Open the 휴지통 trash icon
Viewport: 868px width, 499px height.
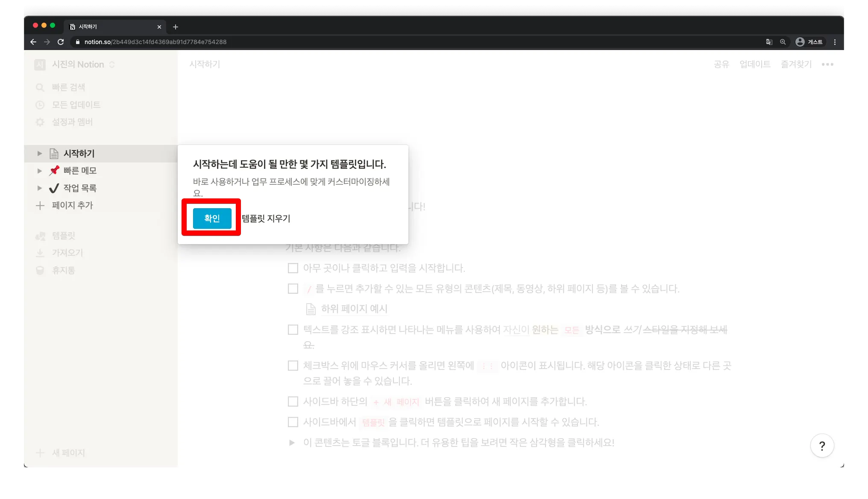pos(40,271)
